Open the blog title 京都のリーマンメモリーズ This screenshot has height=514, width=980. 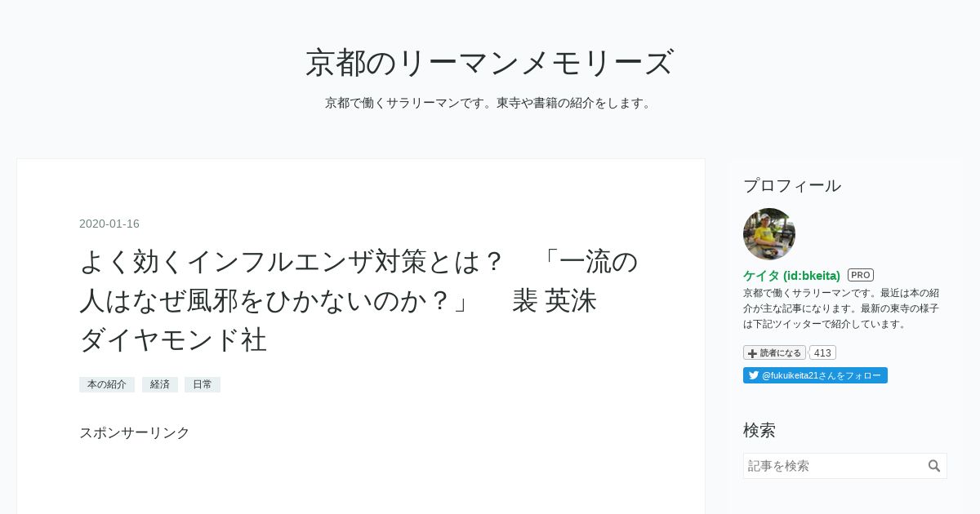coord(490,63)
